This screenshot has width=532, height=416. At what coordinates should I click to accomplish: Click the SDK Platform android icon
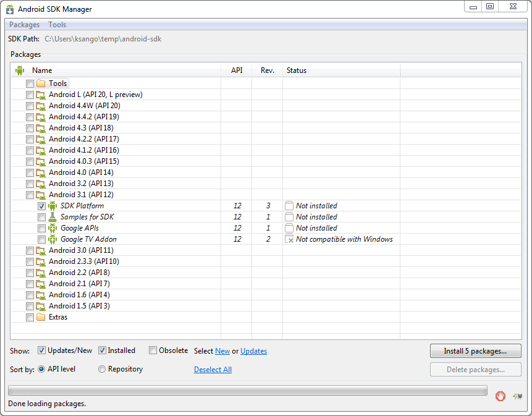(53, 206)
